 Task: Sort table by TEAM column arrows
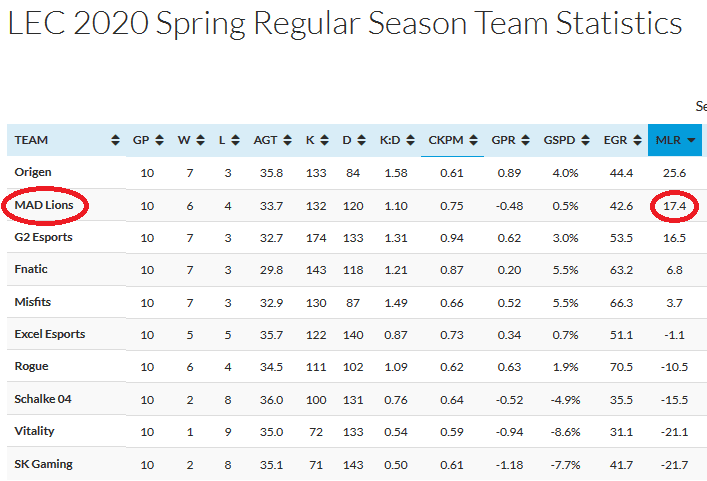pos(115,140)
